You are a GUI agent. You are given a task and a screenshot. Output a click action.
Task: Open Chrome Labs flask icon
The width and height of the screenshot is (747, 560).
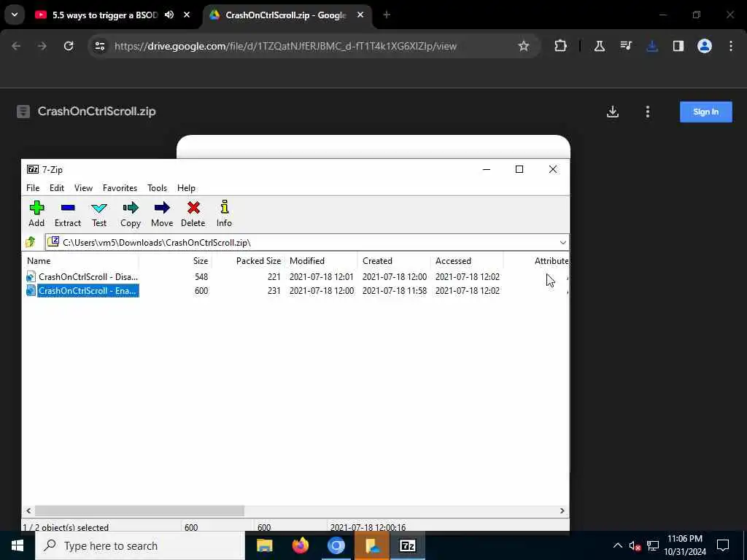[x=600, y=46]
